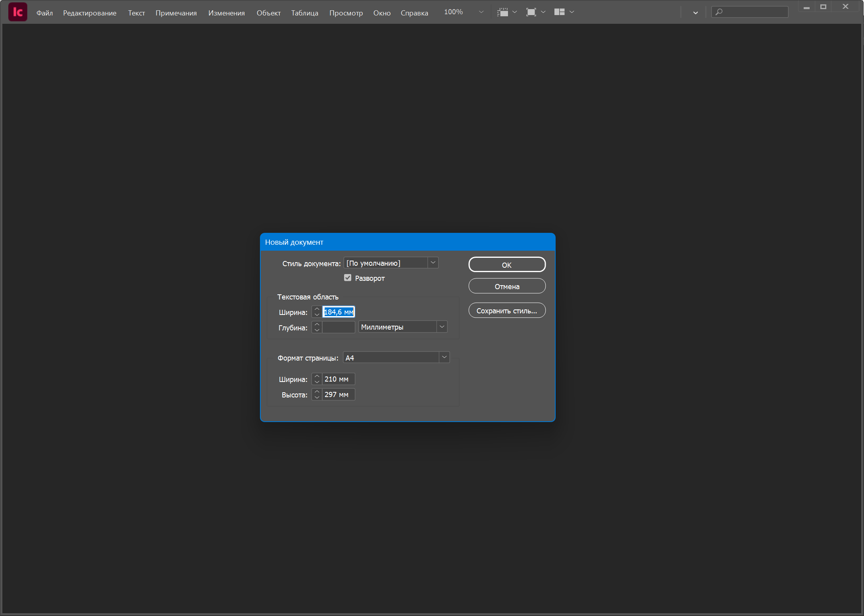Click the InCopy application logo icon

pos(18,12)
